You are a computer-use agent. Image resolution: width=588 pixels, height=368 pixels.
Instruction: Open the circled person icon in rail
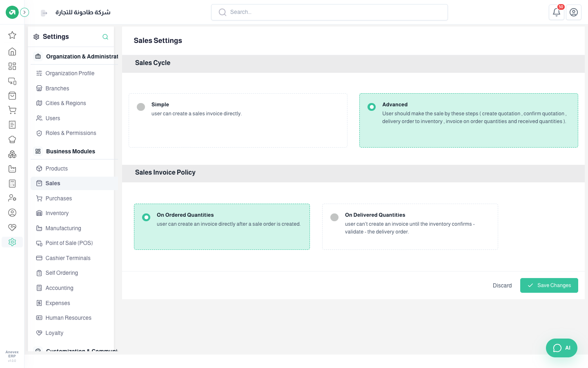point(12,213)
